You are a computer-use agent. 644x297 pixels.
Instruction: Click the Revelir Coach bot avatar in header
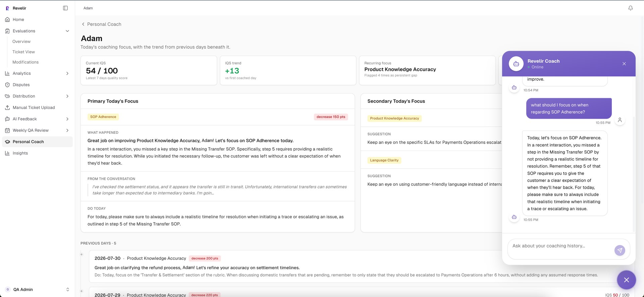coord(516,64)
